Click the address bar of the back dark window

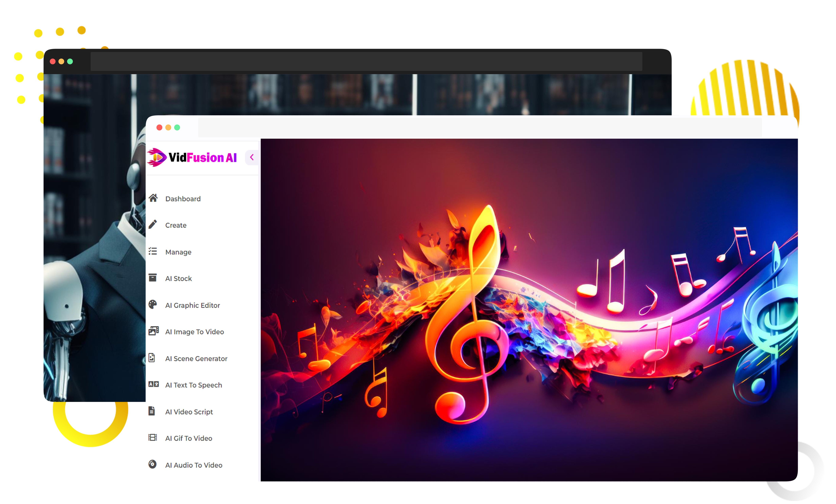(x=366, y=61)
